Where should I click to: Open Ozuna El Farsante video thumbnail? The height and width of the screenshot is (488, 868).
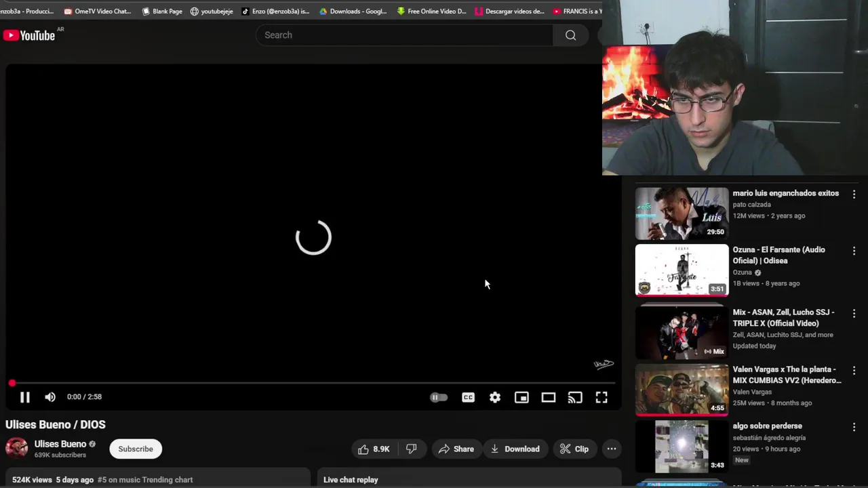click(682, 270)
